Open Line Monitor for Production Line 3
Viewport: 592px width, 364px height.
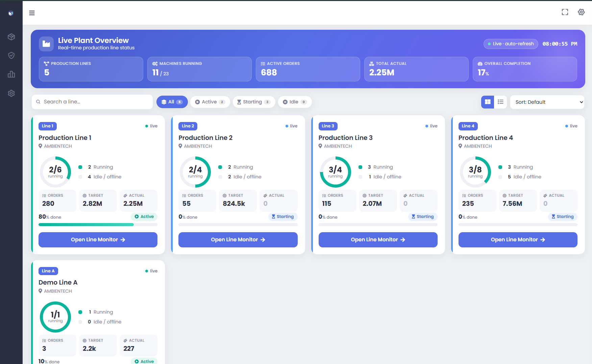(378, 240)
